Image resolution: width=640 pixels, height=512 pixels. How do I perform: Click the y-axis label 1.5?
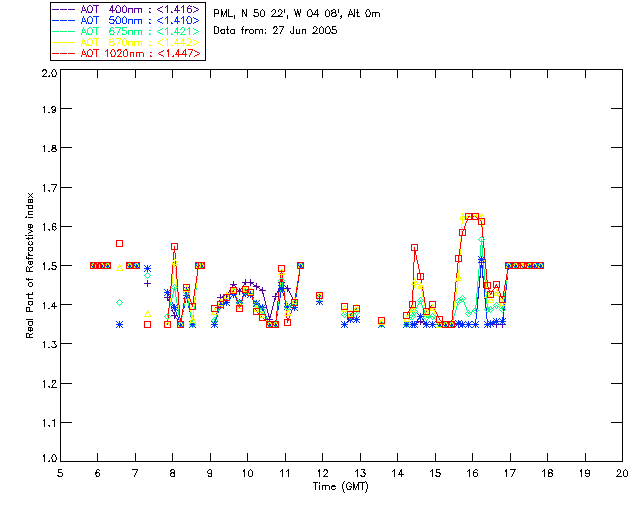pos(49,266)
